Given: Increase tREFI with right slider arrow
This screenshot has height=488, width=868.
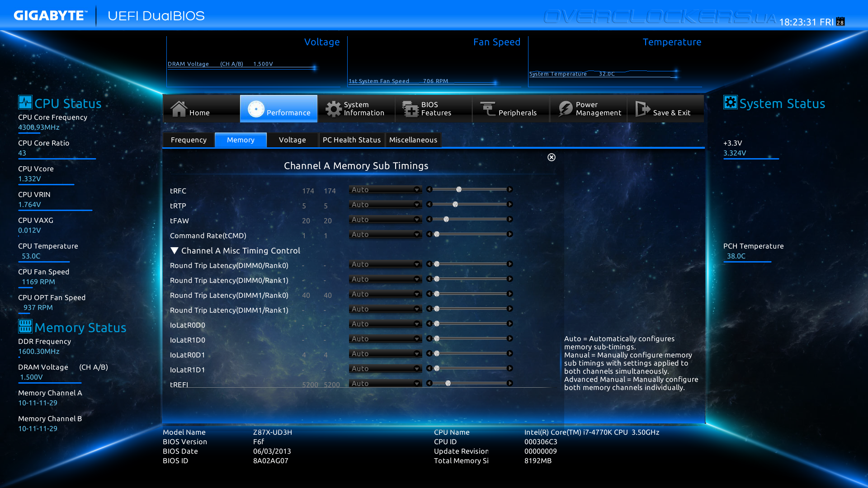Looking at the screenshot, I should point(510,383).
